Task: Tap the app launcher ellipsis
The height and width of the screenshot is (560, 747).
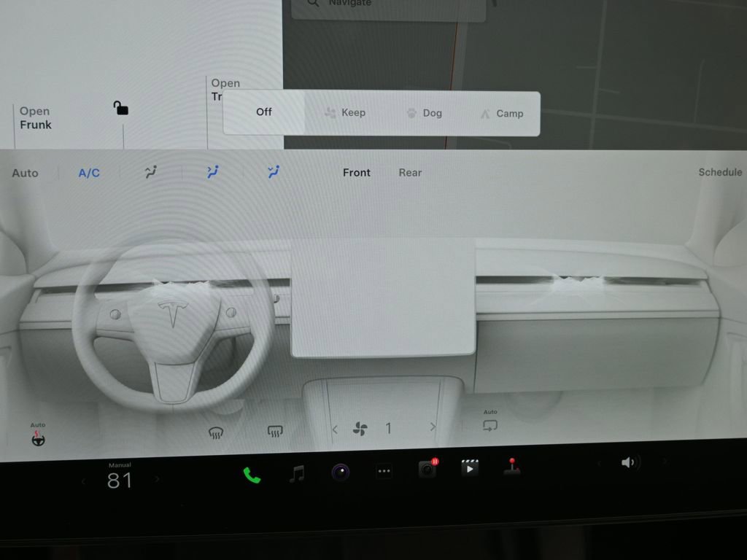Action: pyautogui.click(x=384, y=471)
